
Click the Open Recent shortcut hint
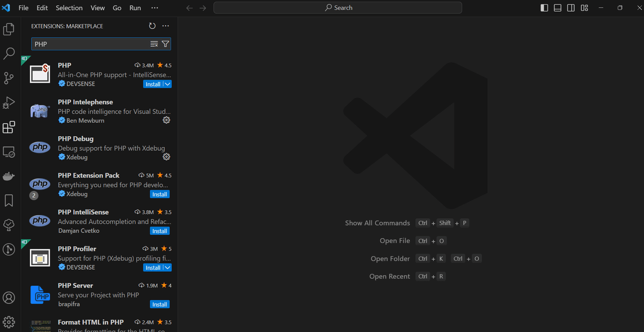coord(390,276)
